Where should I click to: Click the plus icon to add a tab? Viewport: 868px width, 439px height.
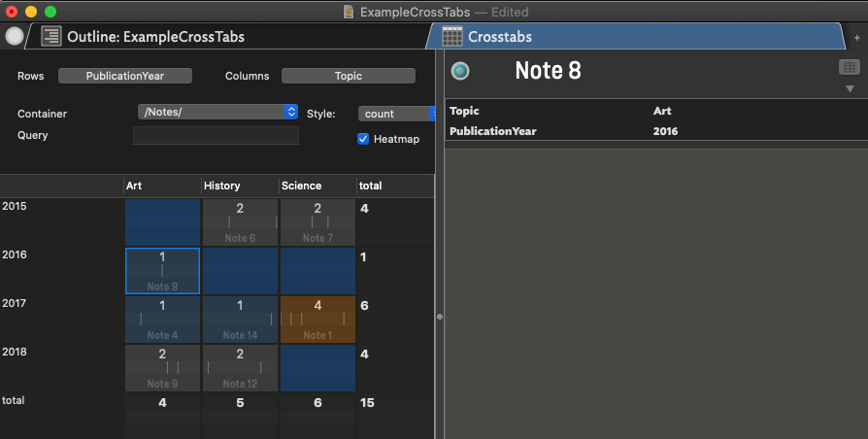[856, 38]
